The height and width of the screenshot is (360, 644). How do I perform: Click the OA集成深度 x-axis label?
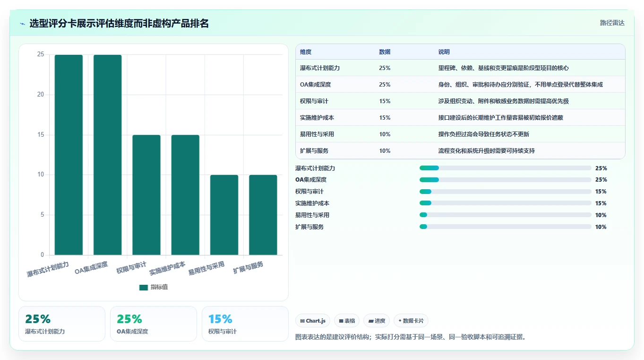91,267
